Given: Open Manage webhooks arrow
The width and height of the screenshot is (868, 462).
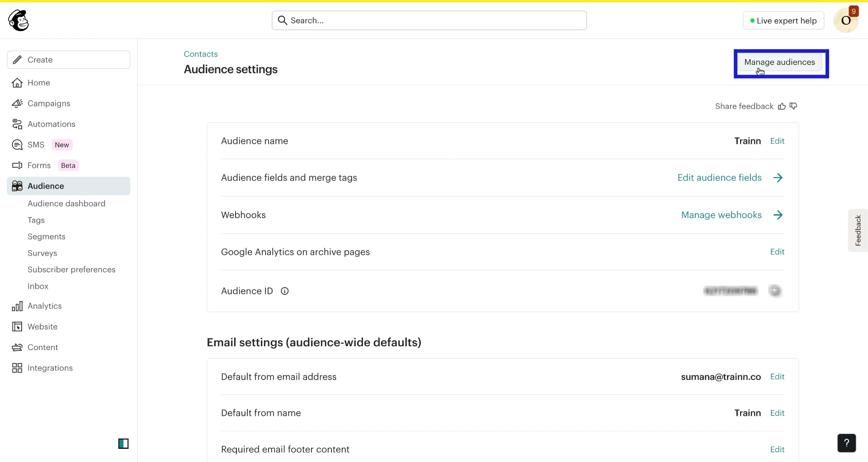Looking at the screenshot, I should [778, 215].
